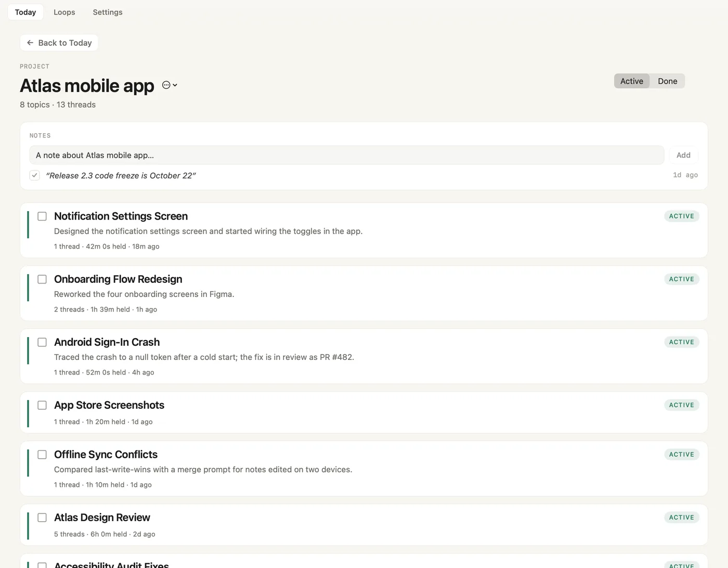Show Active topics filter
The height and width of the screenshot is (568, 728).
(632, 81)
